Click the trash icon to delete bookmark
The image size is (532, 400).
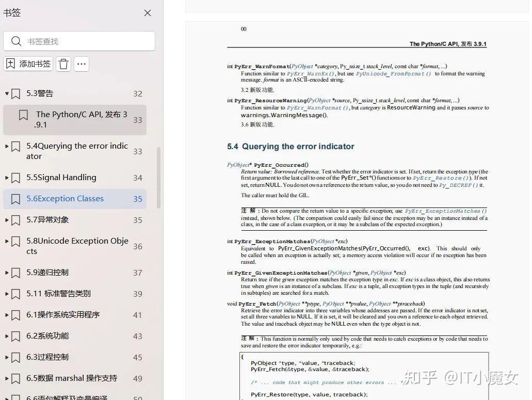(x=63, y=64)
